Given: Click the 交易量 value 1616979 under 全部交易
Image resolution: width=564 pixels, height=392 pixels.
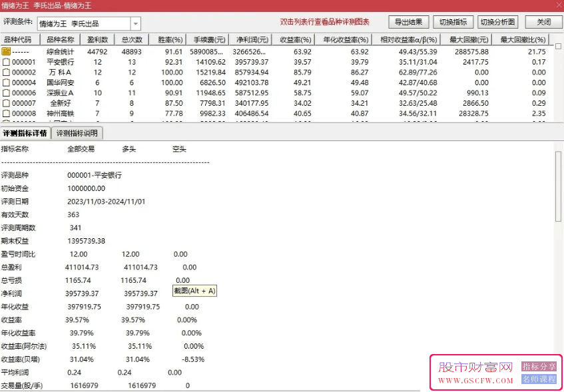Looking at the screenshot, I should (x=84, y=385).
